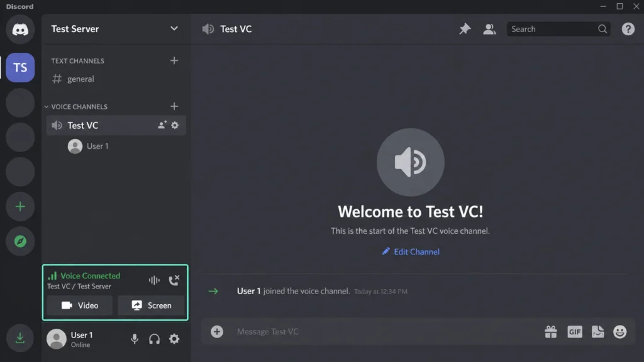The image size is (644, 362).
Task: Select the TS Test Server icon
Action: tap(20, 67)
